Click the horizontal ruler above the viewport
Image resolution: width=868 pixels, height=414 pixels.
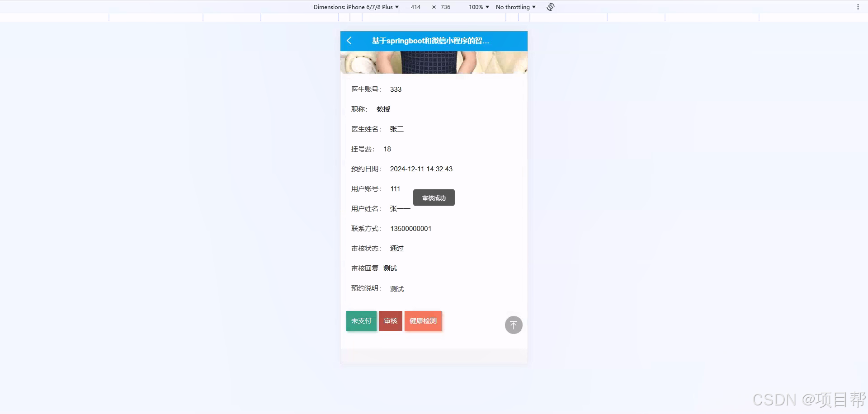pos(434,17)
